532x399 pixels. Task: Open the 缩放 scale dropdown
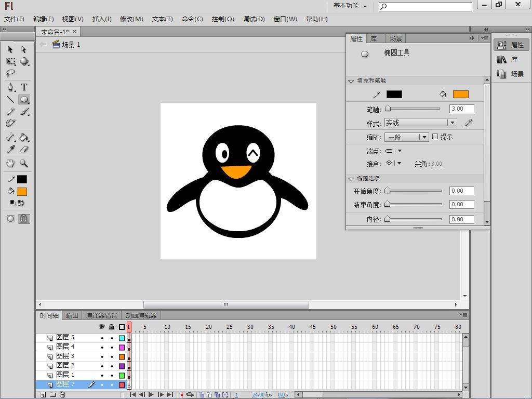(406, 137)
